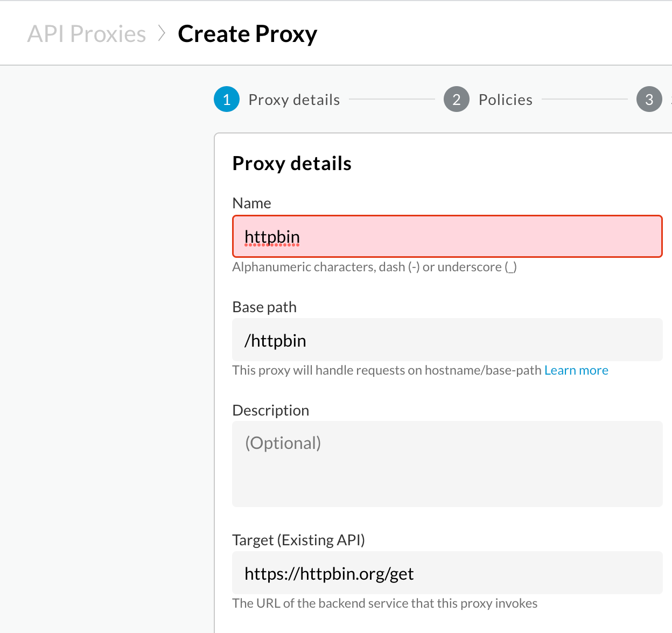
Task: Switch to the Proxy details step
Action: pos(293,99)
